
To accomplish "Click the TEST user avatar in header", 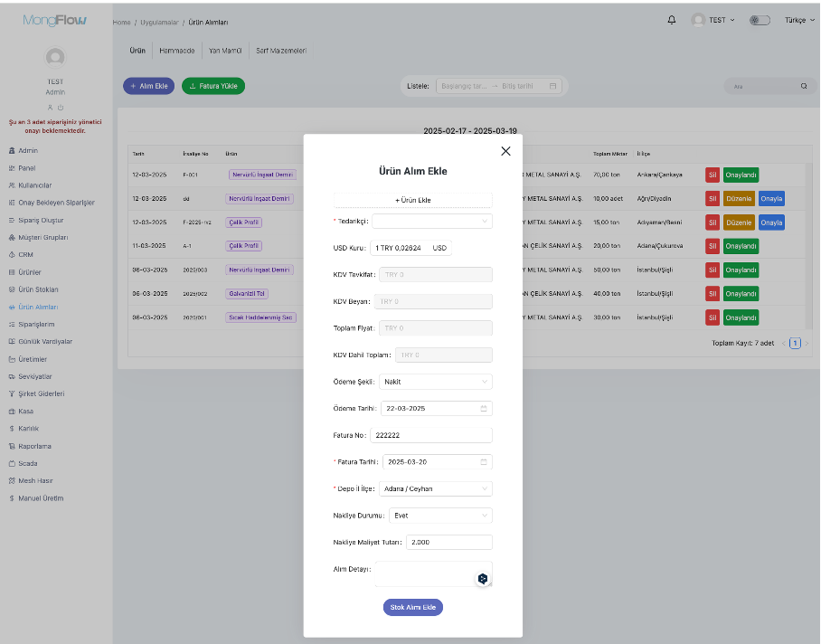I will coord(698,20).
